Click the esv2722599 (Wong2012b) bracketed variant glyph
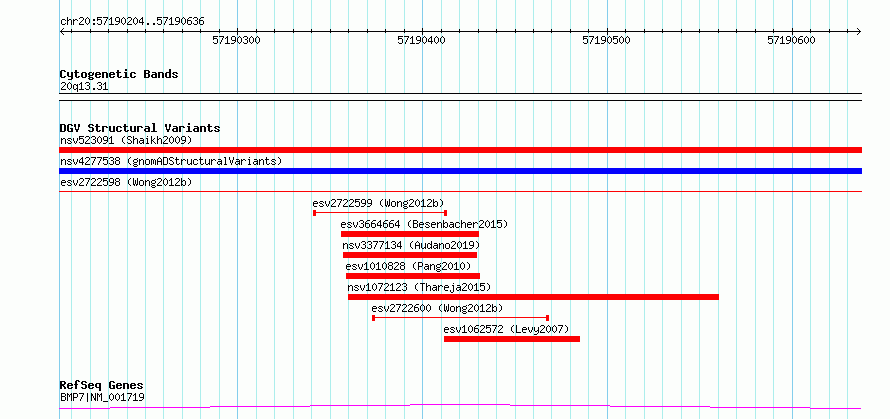This screenshot has height=419, width=890. [x=380, y=213]
